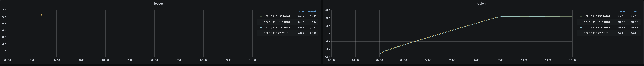The width and height of the screenshot is (644, 66).
Task: Click the green series color icon in region legend
Action: pos(581,16)
